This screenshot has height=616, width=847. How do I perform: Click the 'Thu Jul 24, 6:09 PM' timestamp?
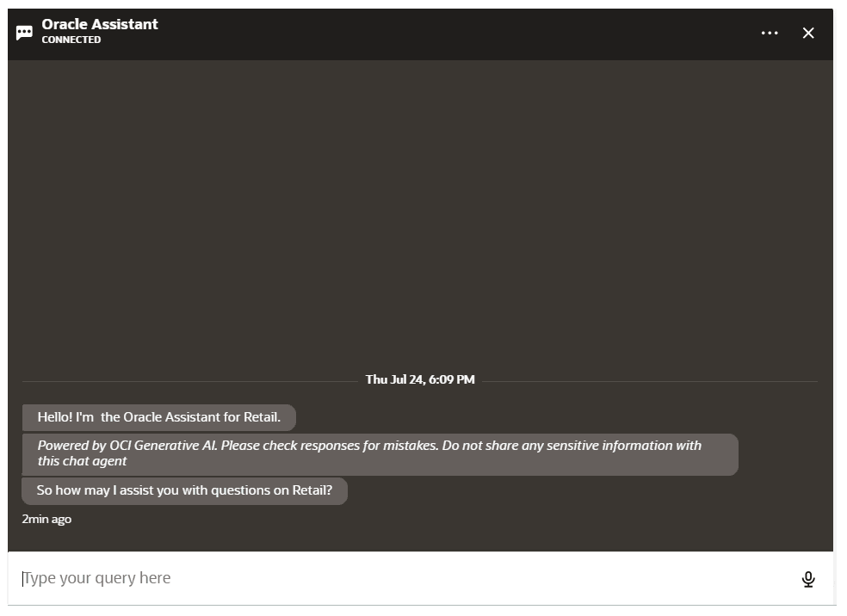click(x=422, y=379)
